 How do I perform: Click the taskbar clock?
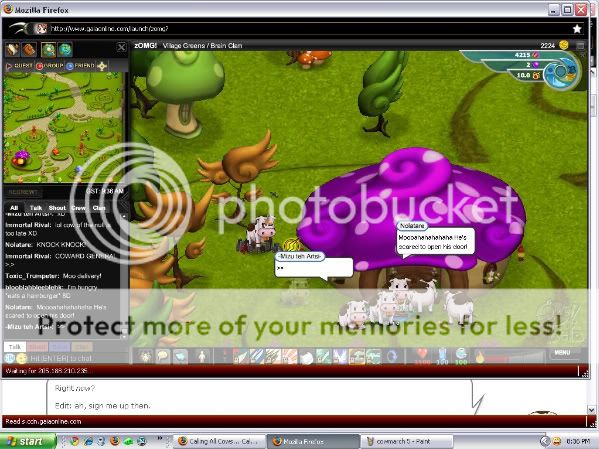579,441
